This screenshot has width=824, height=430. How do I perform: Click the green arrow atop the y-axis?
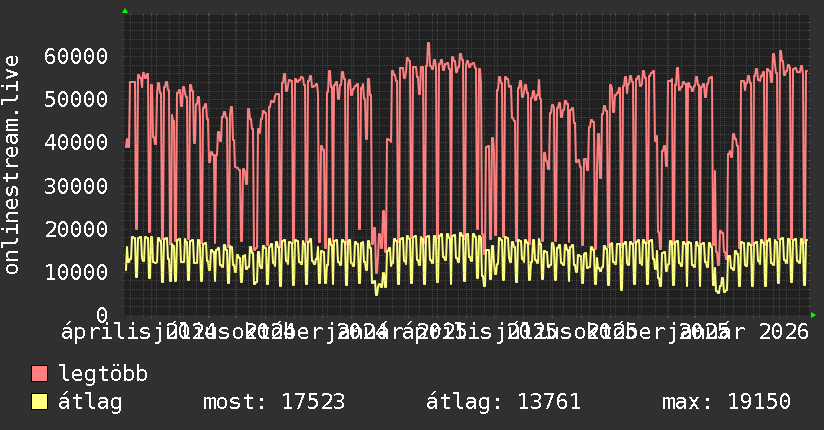[x=125, y=11]
